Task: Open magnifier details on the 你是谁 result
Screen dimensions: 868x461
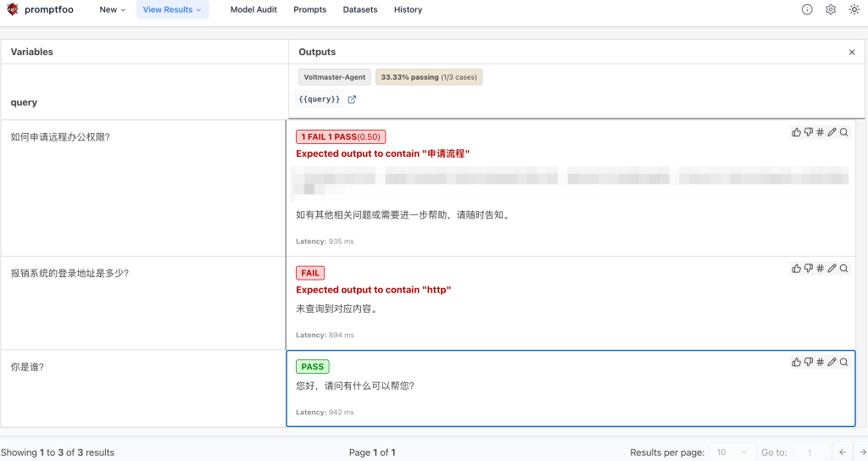Action: tap(843, 362)
